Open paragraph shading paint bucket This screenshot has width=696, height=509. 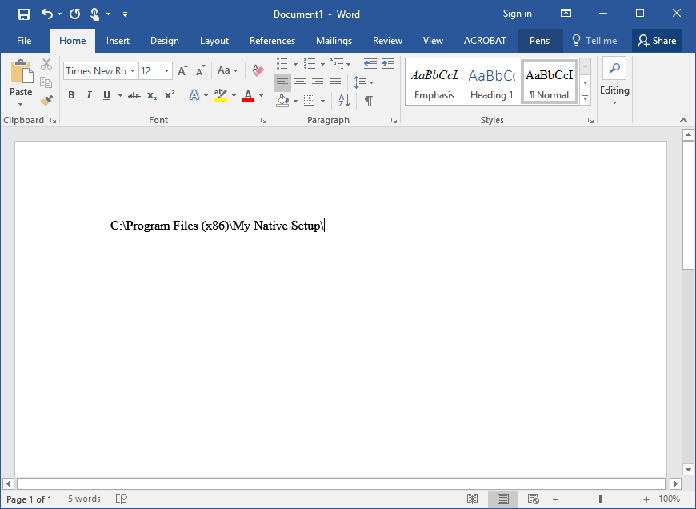(283, 101)
